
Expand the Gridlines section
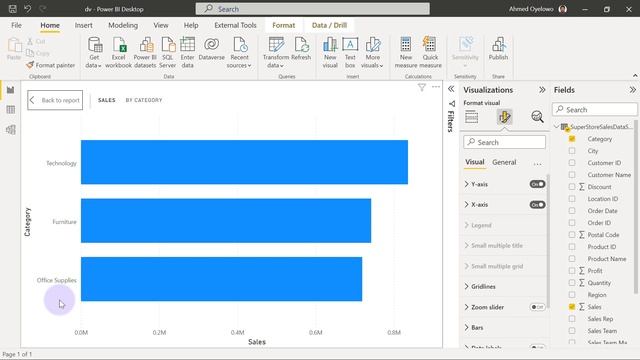pos(467,287)
